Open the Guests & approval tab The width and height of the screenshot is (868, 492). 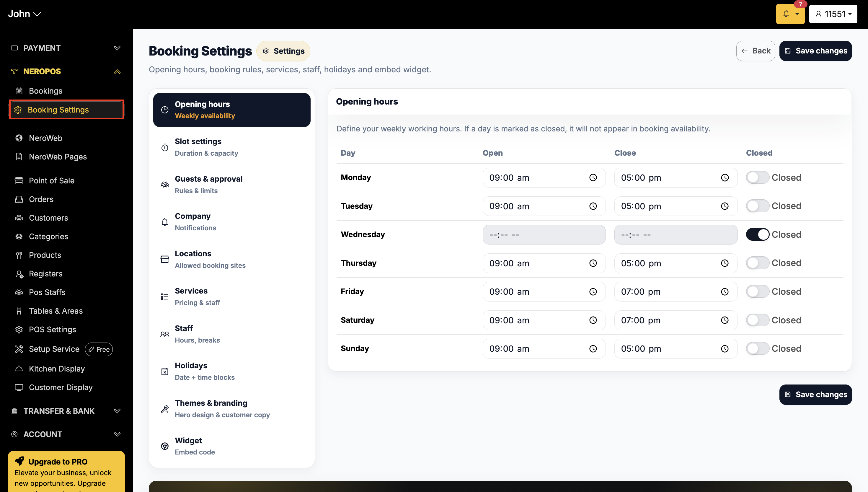231,185
